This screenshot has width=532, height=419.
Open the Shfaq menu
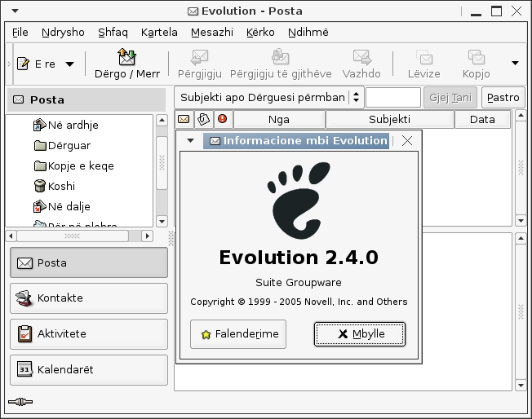pos(113,33)
